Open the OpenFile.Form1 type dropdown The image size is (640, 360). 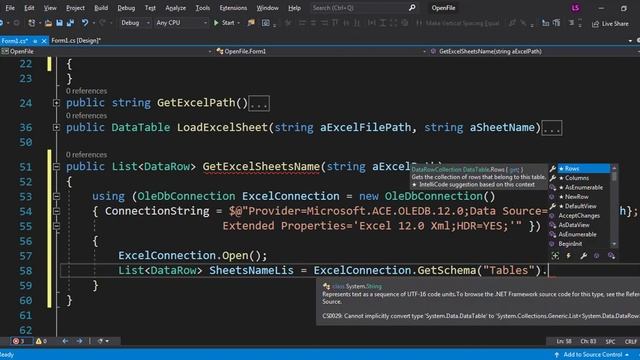pyautogui.click(x=321, y=51)
